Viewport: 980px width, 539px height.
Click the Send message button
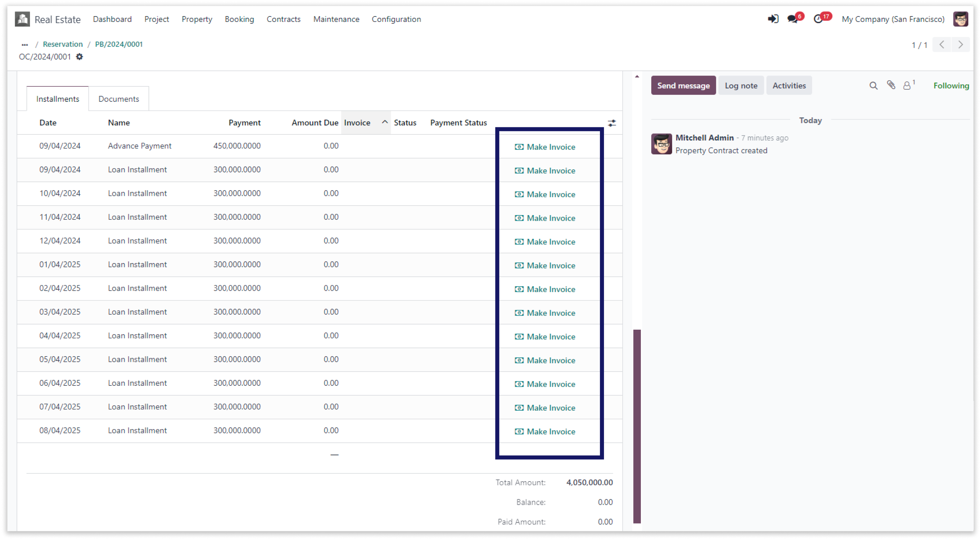683,86
